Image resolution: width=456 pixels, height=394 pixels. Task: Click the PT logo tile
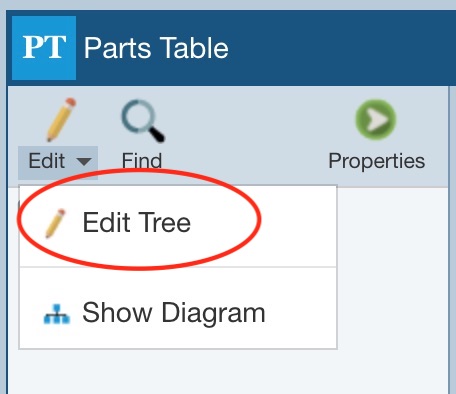click(44, 48)
